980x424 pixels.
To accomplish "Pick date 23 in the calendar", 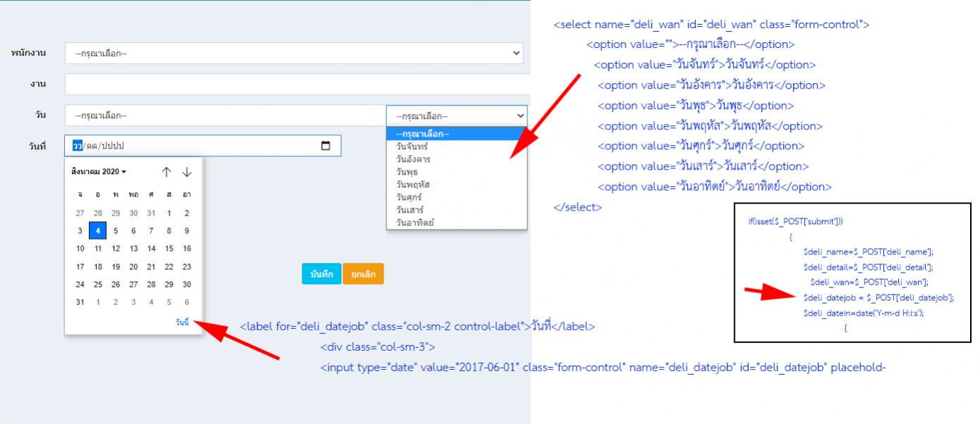I will [187, 267].
